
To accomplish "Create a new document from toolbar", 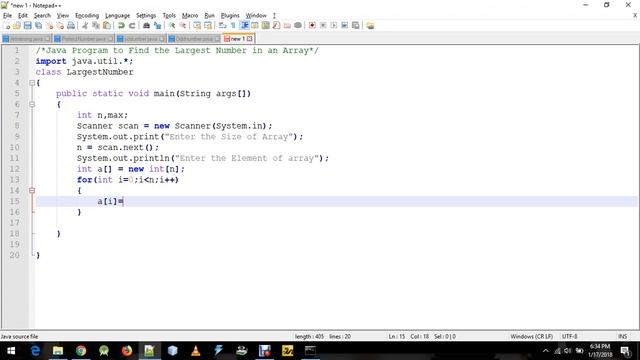I will [x=7, y=26].
